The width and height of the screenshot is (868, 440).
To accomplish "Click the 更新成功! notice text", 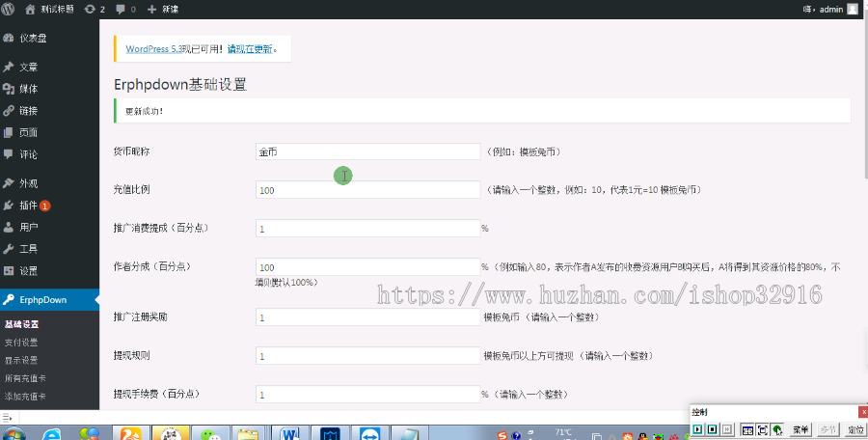I will (144, 111).
